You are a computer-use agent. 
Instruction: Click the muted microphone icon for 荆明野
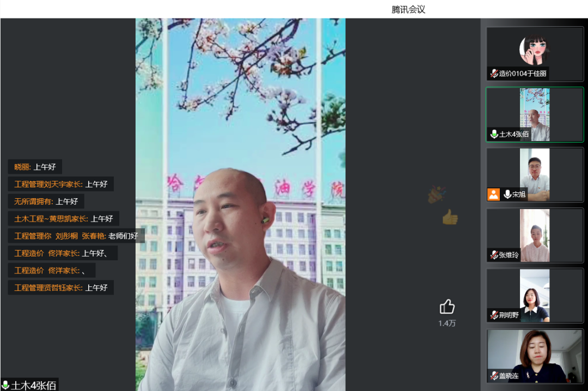click(x=494, y=315)
